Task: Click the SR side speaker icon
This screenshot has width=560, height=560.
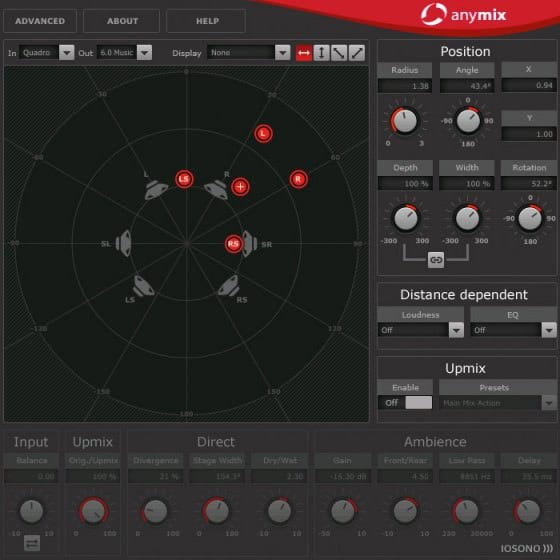Action: tap(249, 244)
